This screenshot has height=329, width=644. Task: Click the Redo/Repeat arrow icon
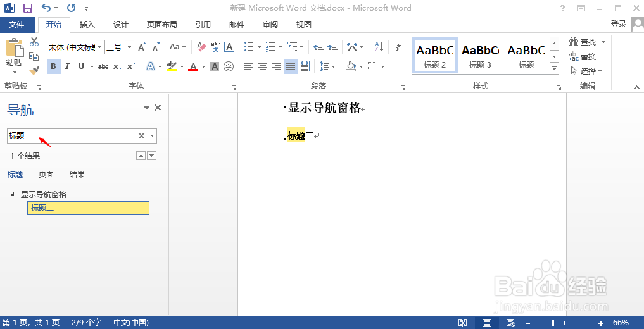(71, 8)
